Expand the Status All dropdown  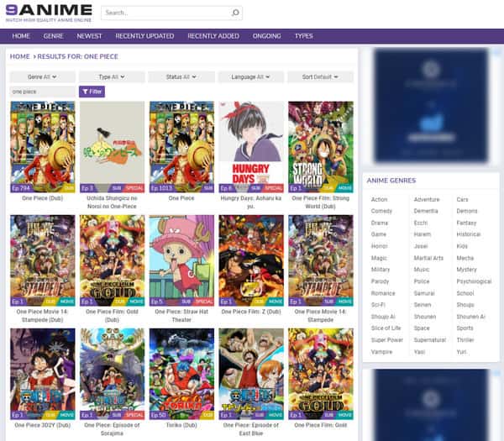click(181, 76)
